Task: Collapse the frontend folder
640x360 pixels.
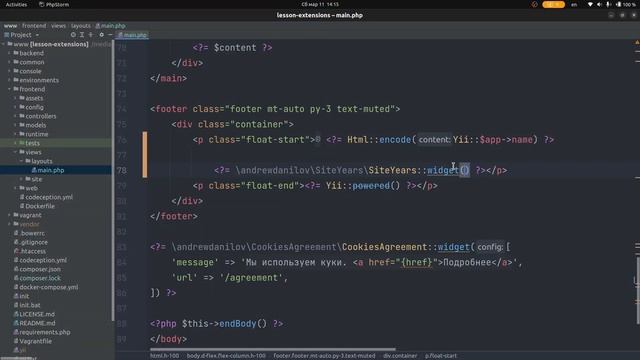Action: [x=9, y=89]
